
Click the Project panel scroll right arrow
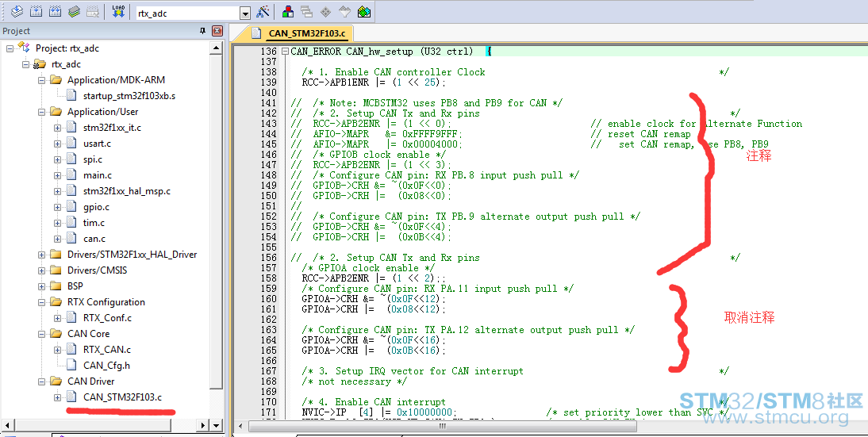click(203, 425)
